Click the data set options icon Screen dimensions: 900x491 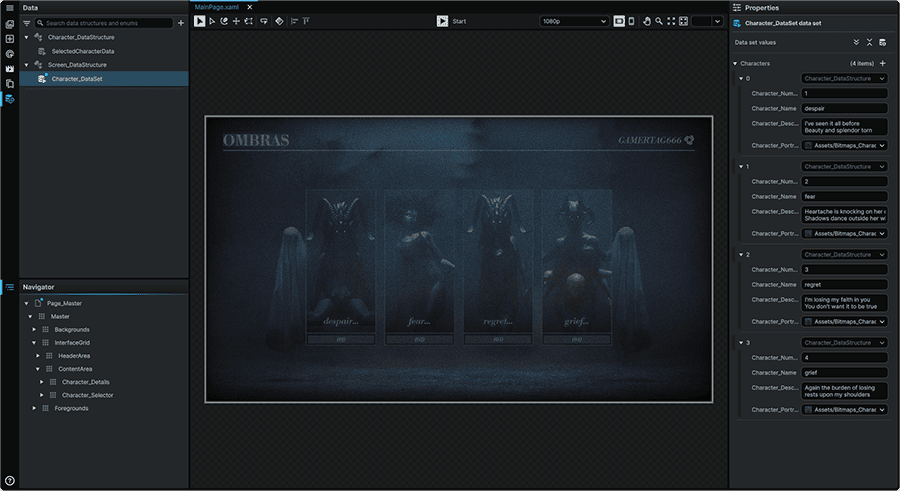pyautogui.click(x=882, y=42)
